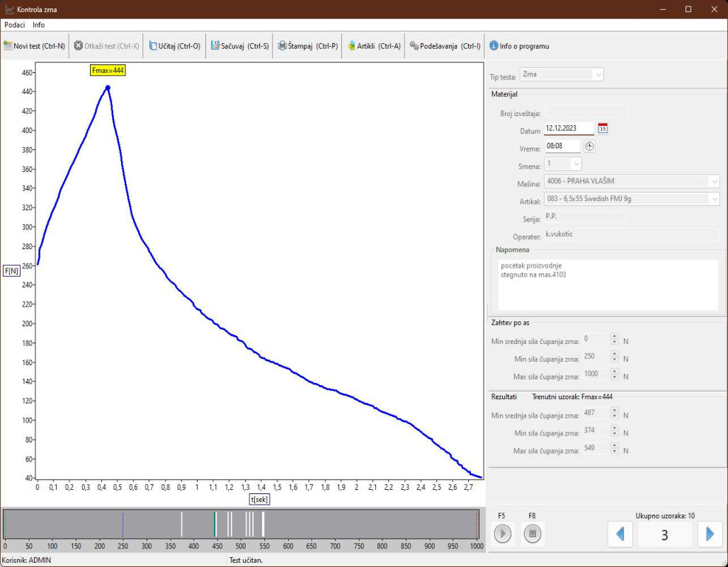
Task: Go to next sample with right arrow
Action: 710,534
